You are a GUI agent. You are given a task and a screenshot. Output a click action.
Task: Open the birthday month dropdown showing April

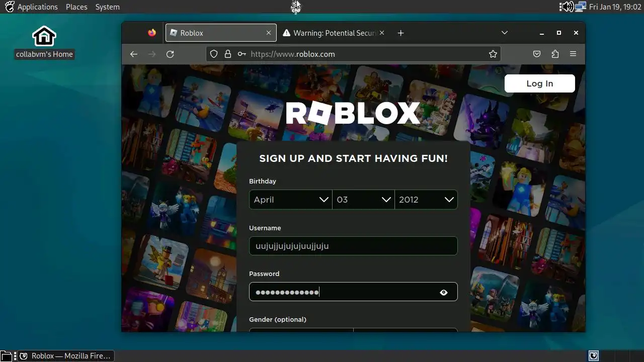coord(290,200)
